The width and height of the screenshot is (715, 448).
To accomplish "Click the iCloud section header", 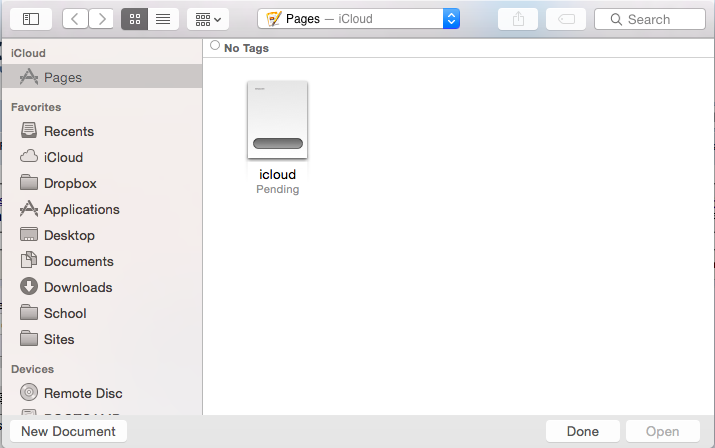I will coord(28,53).
